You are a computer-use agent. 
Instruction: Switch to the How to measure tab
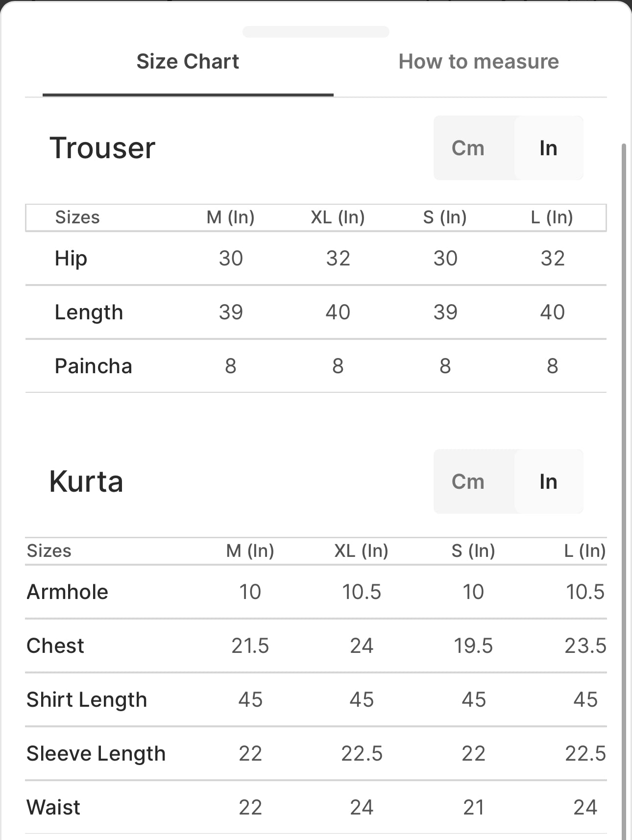coord(478,62)
